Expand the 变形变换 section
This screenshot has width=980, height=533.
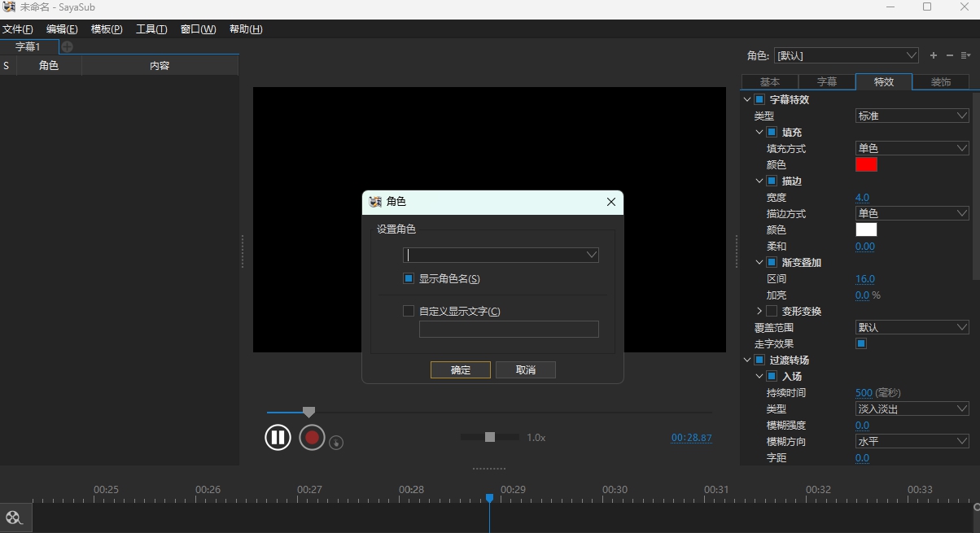[759, 311]
